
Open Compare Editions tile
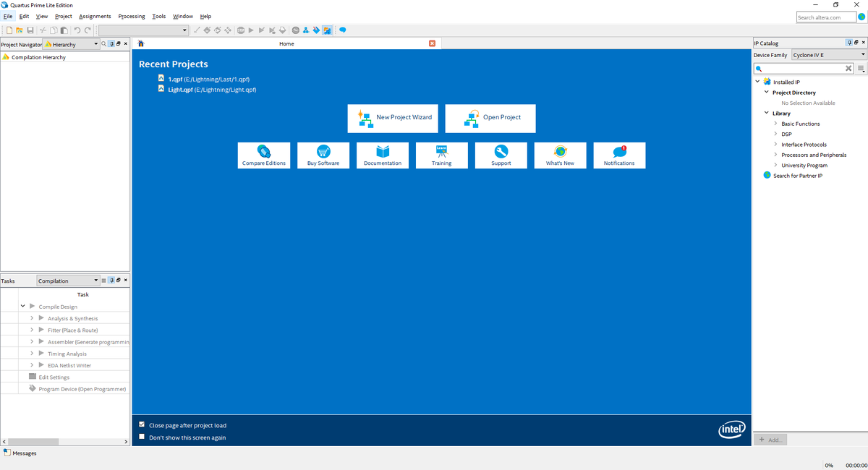tap(264, 155)
